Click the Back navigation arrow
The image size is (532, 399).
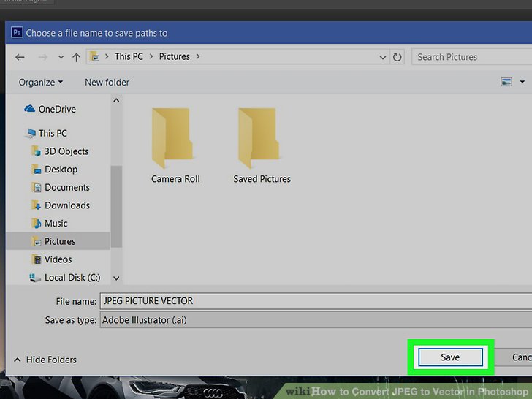[x=20, y=57]
